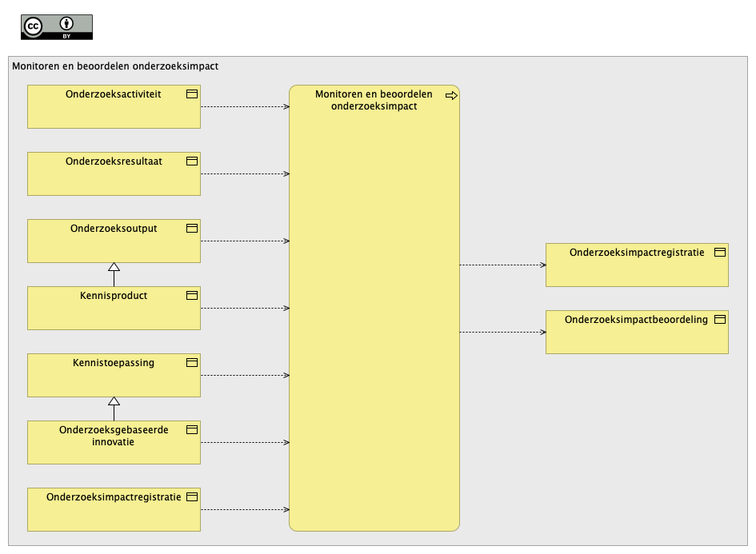Select the Onderzoeksimpactregistratie label above Onderzoeksimpactbeoordeling
This screenshot has width=756, height=554.
click(637, 253)
